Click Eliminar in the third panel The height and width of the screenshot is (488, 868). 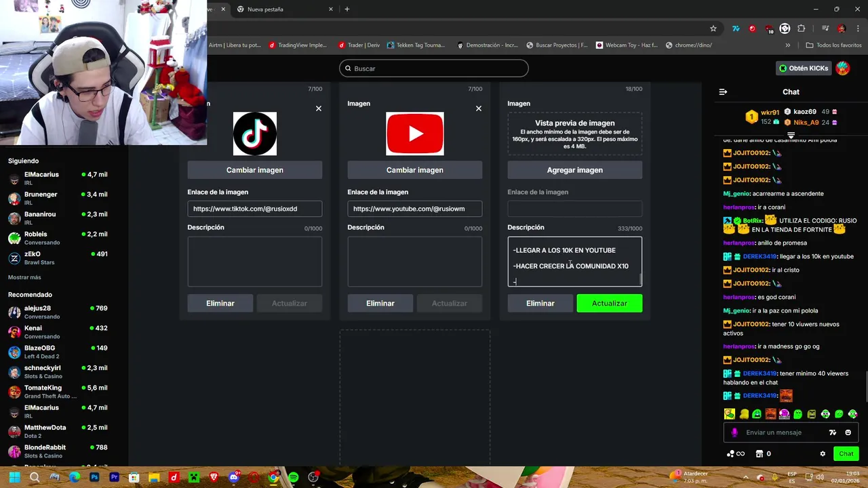click(x=540, y=304)
